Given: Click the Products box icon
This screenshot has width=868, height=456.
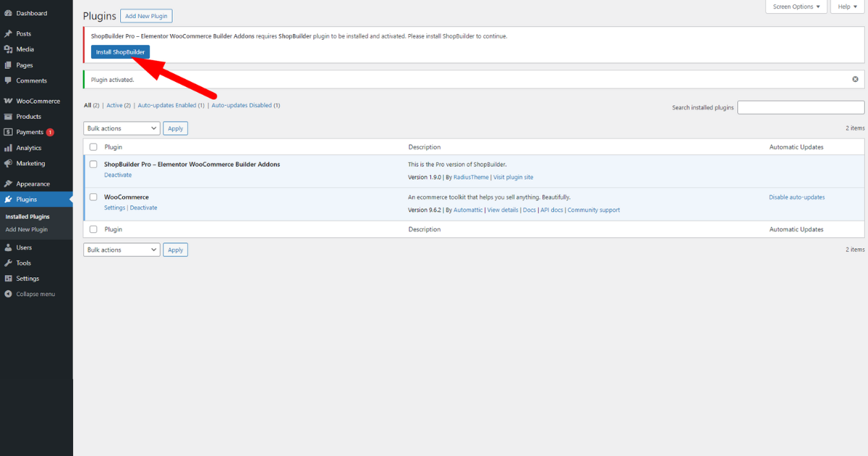Looking at the screenshot, I should (8, 117).
